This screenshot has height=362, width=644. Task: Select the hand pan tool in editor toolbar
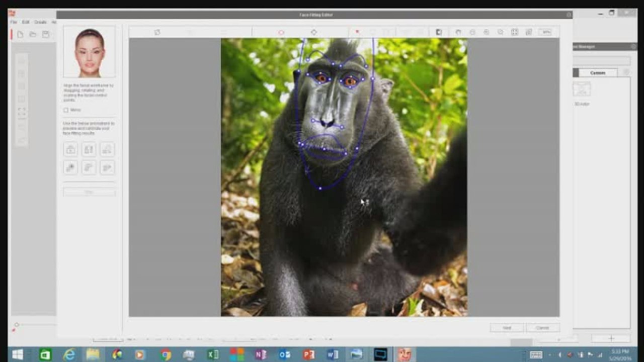pyautogui.click(x=458, y=32)
